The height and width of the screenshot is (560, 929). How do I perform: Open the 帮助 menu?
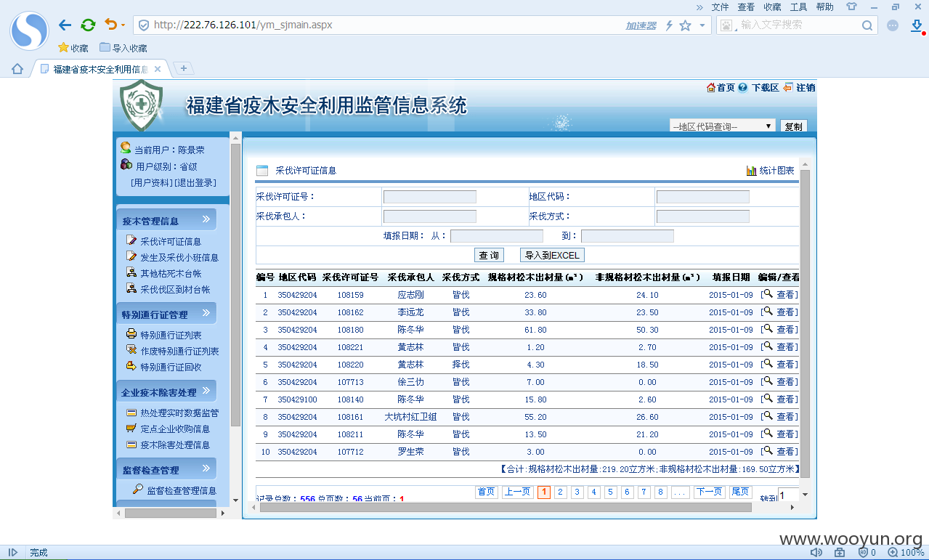pos(824,7)
